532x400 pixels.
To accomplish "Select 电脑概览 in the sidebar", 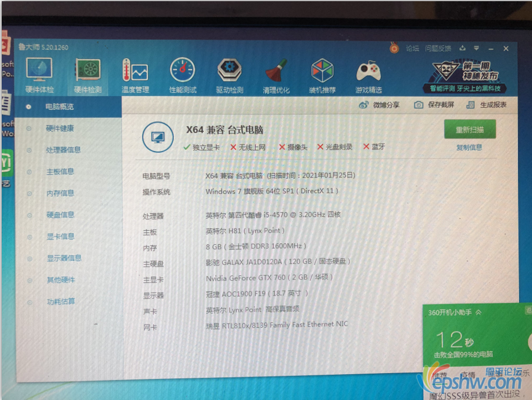I will point(68,107).
